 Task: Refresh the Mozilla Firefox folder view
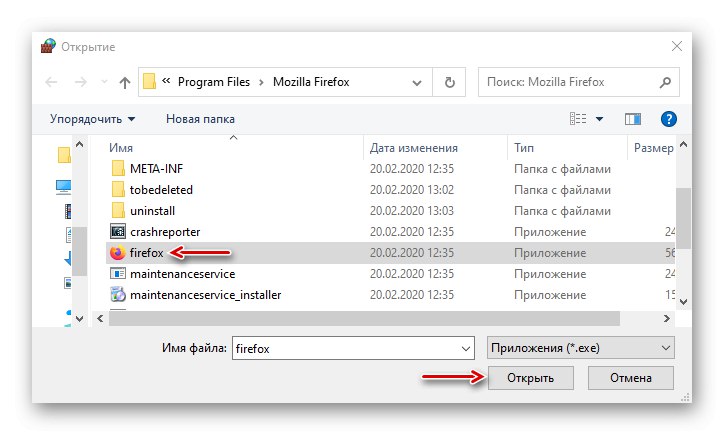click(x=449, y=82)
